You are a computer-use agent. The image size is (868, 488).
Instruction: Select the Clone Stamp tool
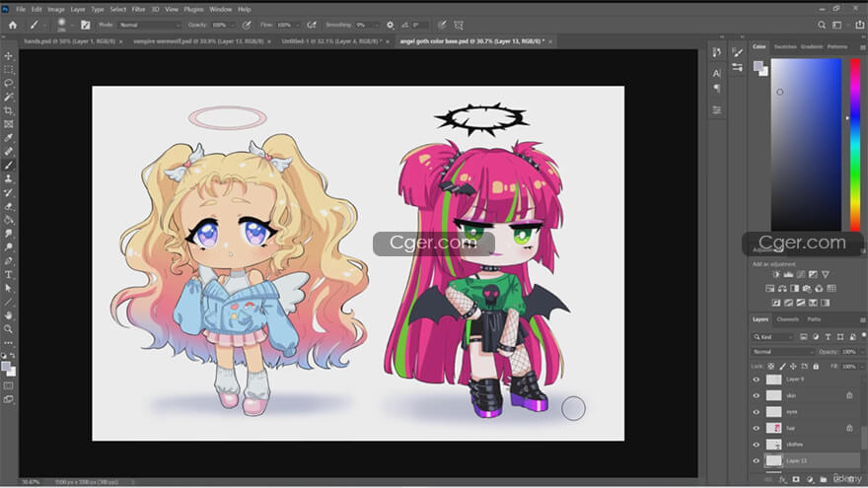8,178
